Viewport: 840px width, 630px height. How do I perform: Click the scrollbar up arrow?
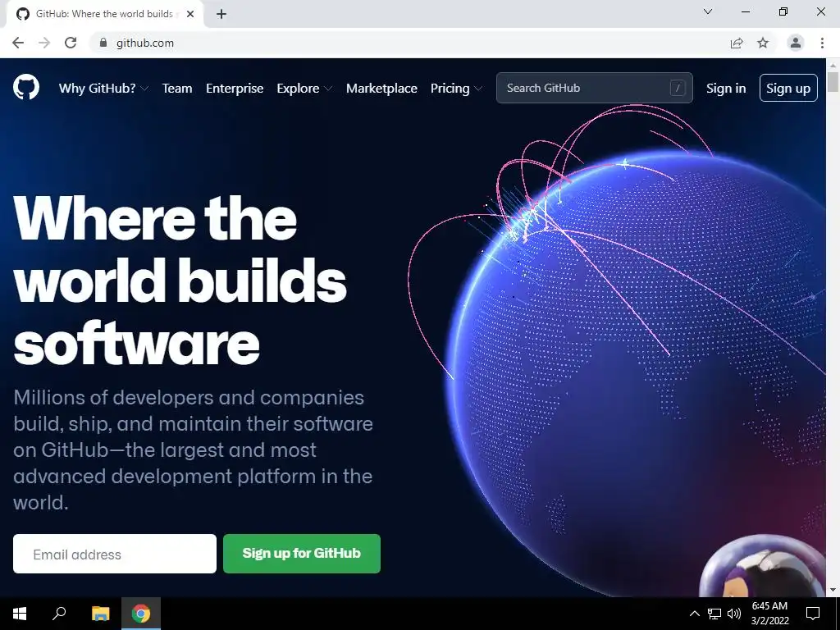[833, 65]
